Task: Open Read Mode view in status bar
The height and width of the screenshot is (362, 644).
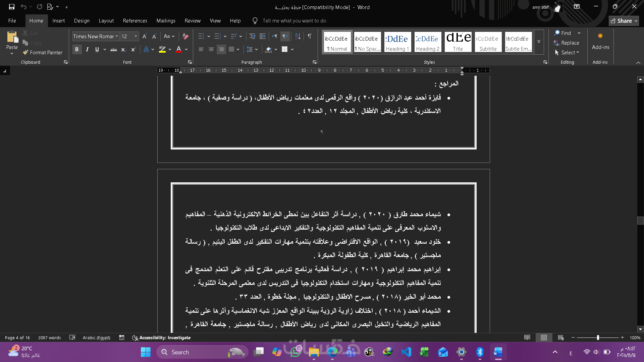Action: click(x=527, y=338)
